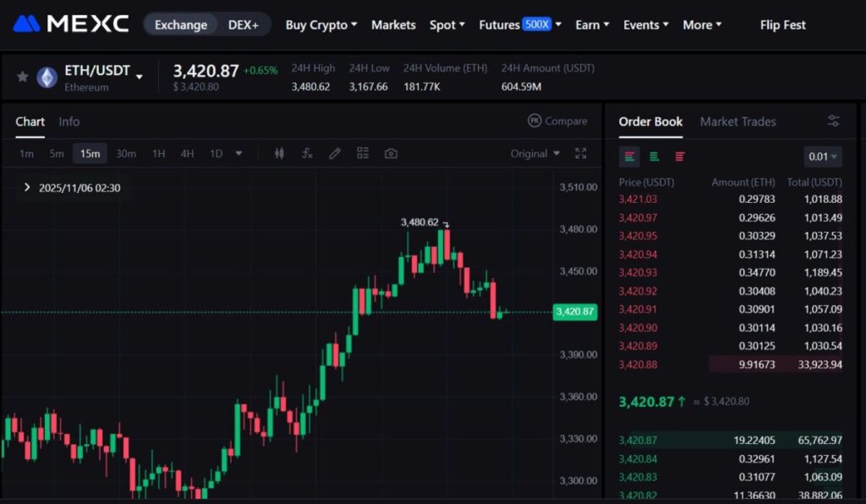Open the Markets menu item
Screen dimensions: 866x504
click(x=393, y=25)
